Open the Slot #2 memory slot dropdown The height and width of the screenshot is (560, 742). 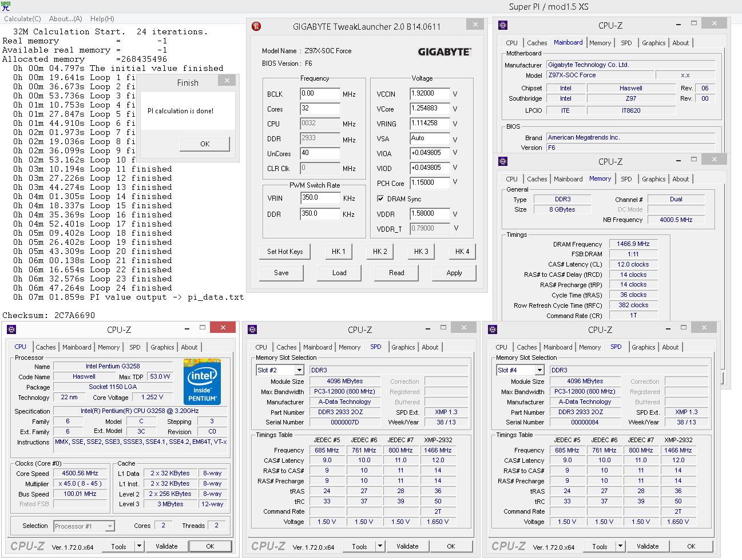click(299, 371)
